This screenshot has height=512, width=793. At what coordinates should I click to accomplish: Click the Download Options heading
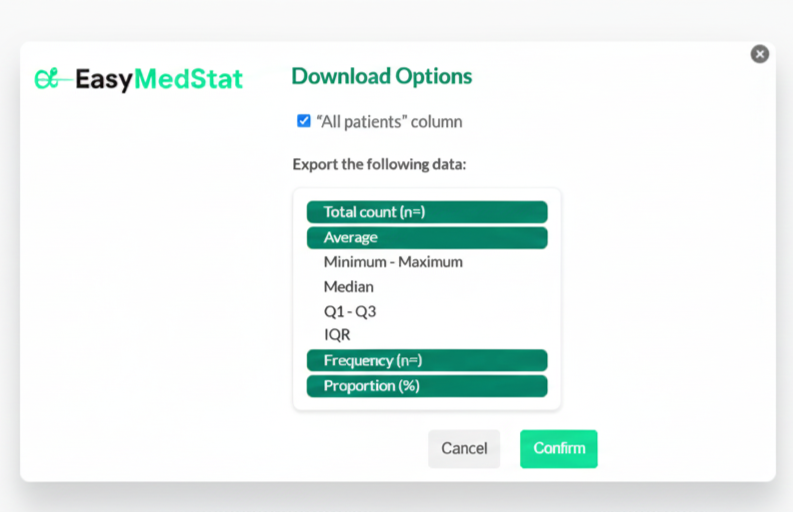click(x=381, y=77)
